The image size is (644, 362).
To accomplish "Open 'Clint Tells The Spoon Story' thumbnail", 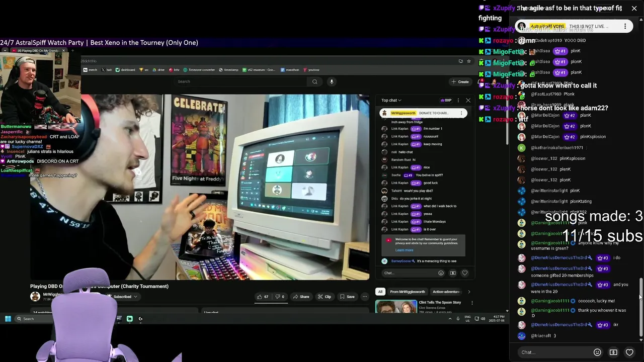I will click(396, 306).
